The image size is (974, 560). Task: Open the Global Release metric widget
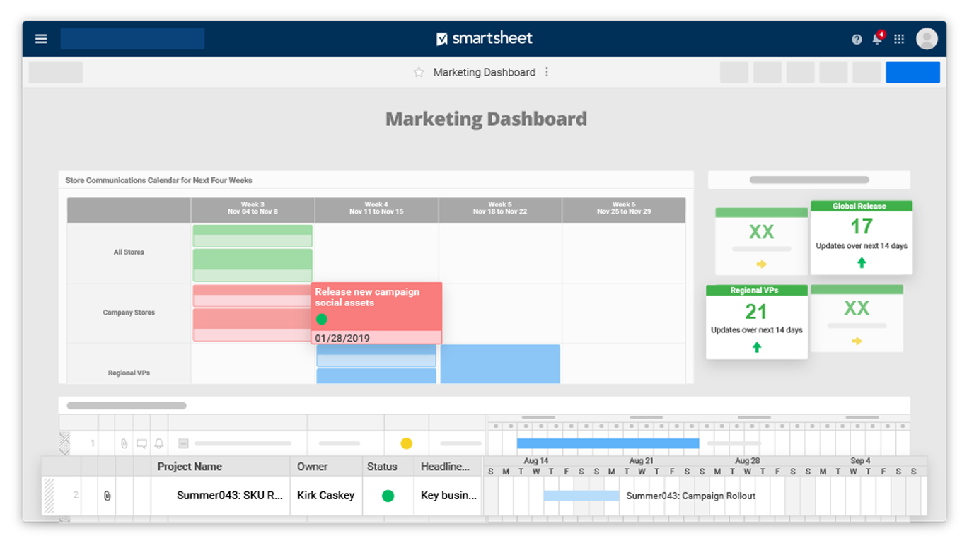pos(861,237)
